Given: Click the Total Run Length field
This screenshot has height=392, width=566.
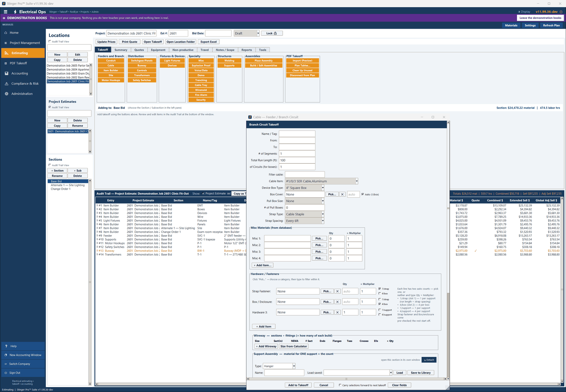Looking at the screenshot, I should click(297, 160).
